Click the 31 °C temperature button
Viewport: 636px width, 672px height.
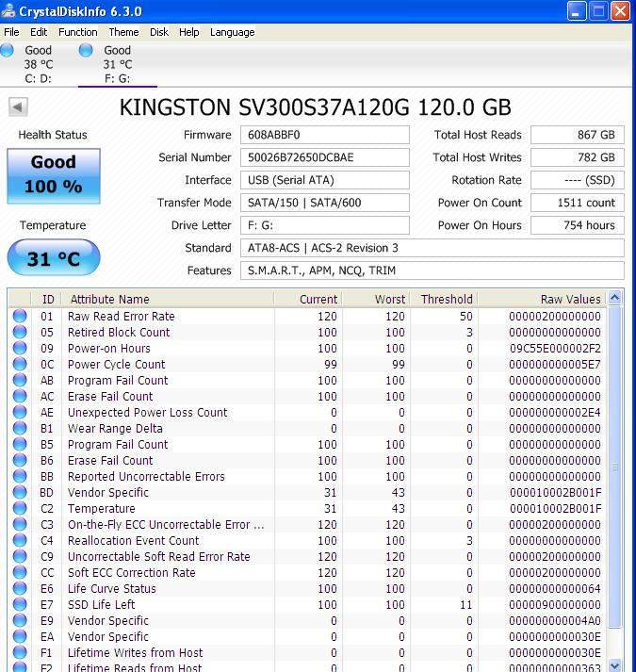[x=53, y=258]
